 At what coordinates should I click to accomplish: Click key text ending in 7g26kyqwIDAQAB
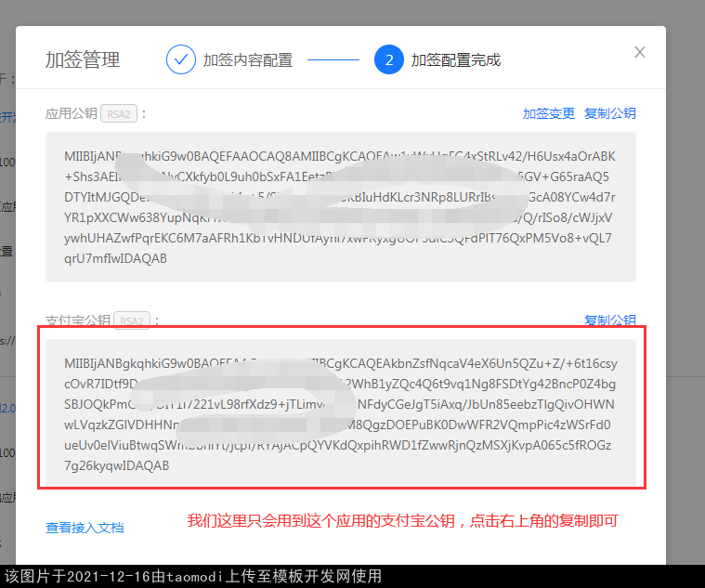pyautogui.click(x=117, y=465)
